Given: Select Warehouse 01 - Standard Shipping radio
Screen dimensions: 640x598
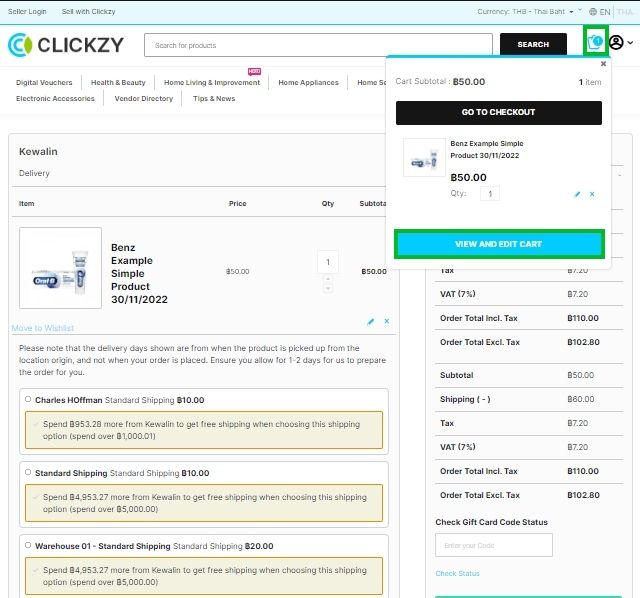Looking at the screenshot, I should pos(28,545).
